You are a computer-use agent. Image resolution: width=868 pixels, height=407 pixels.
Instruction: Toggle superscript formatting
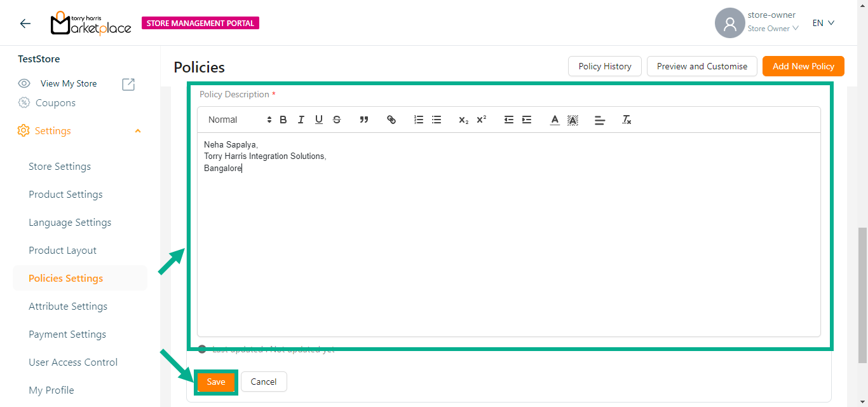(x=482, y=120)
